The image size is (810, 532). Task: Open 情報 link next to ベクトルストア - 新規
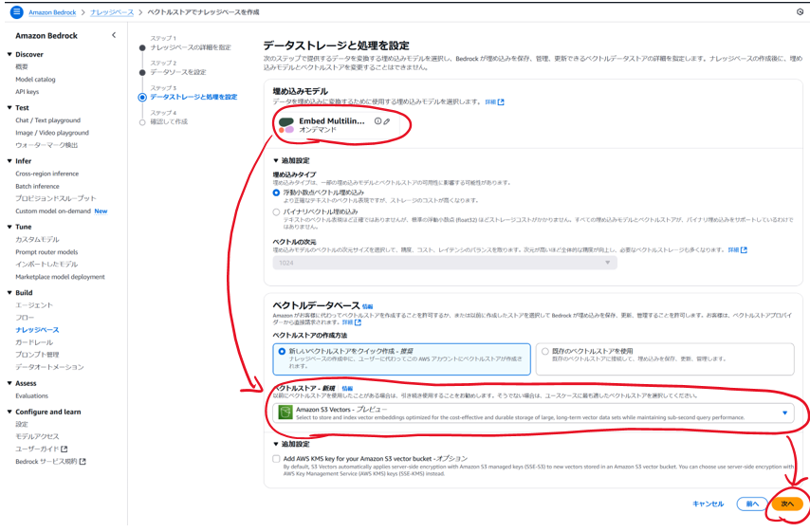(x=347, y=389)
